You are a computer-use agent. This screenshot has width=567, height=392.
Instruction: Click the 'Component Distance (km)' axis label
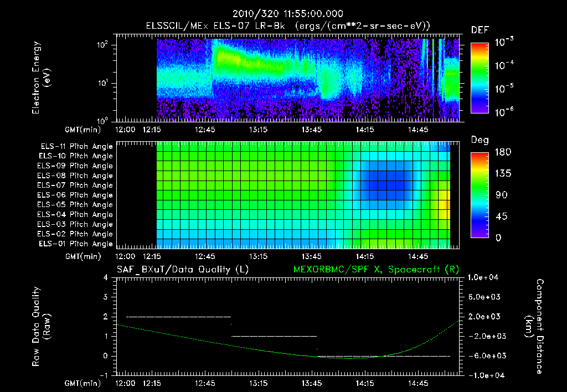[x=534, y=327]
